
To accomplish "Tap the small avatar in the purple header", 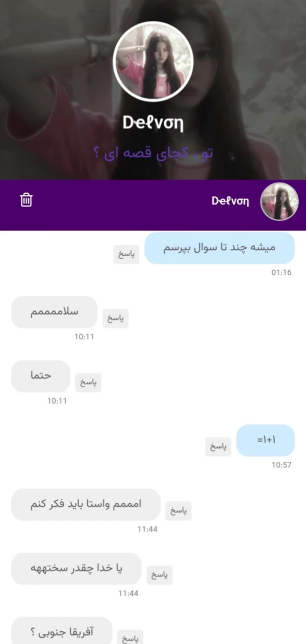I will pyautogui.click(x=279, y=201).
